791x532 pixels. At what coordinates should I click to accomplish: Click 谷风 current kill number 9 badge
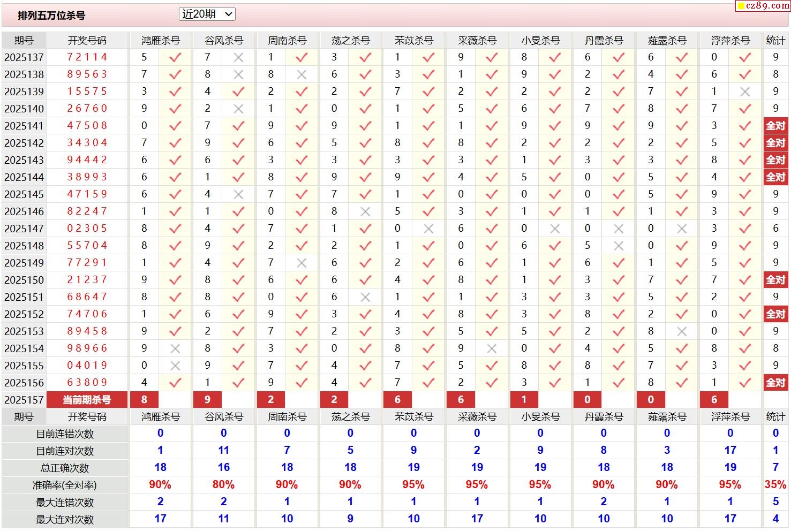tap(207, 400)
